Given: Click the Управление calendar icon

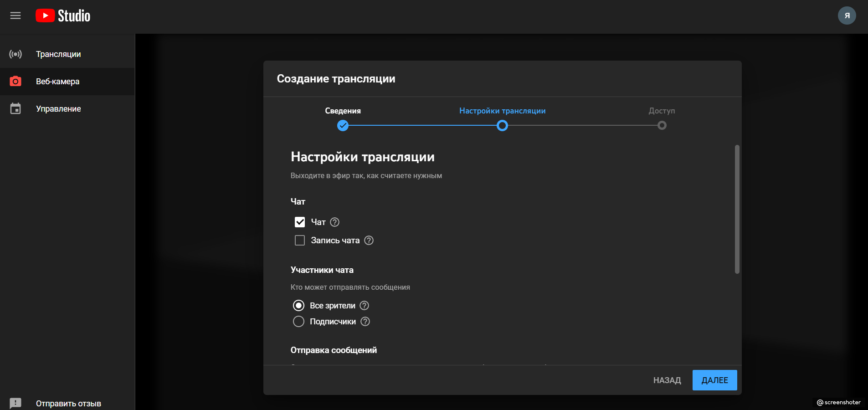Looking at the screenshot, I should point(15,109).
